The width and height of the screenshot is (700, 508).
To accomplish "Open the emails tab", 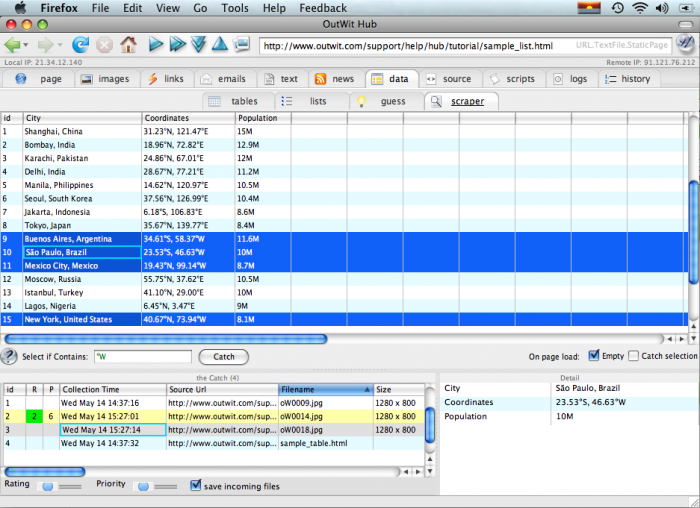I will pyautogui.click(x=225, y=79).
